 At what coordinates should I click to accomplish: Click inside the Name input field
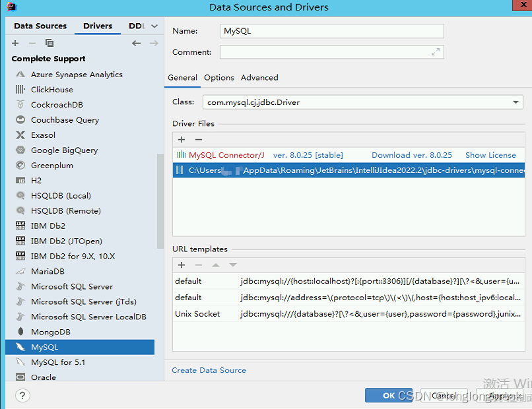(330, 30)
